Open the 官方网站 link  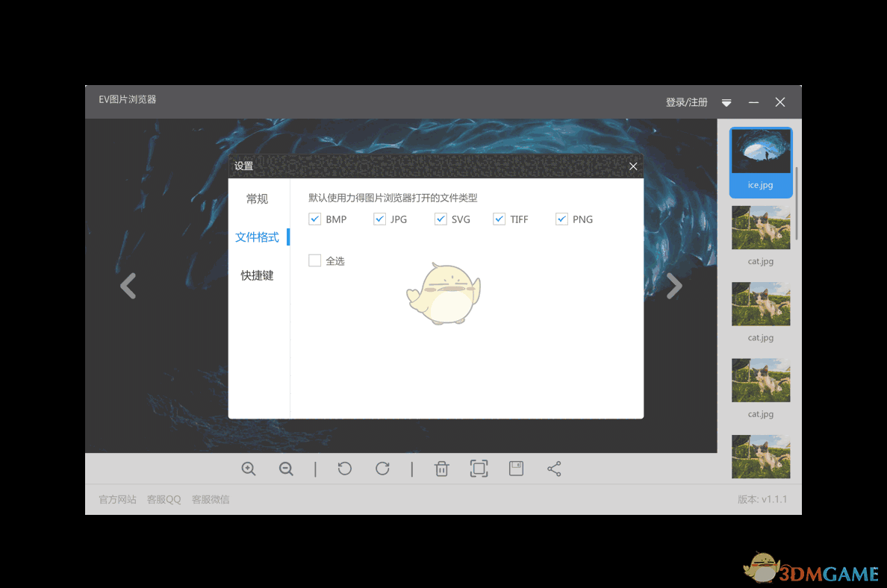pos(118,499)
